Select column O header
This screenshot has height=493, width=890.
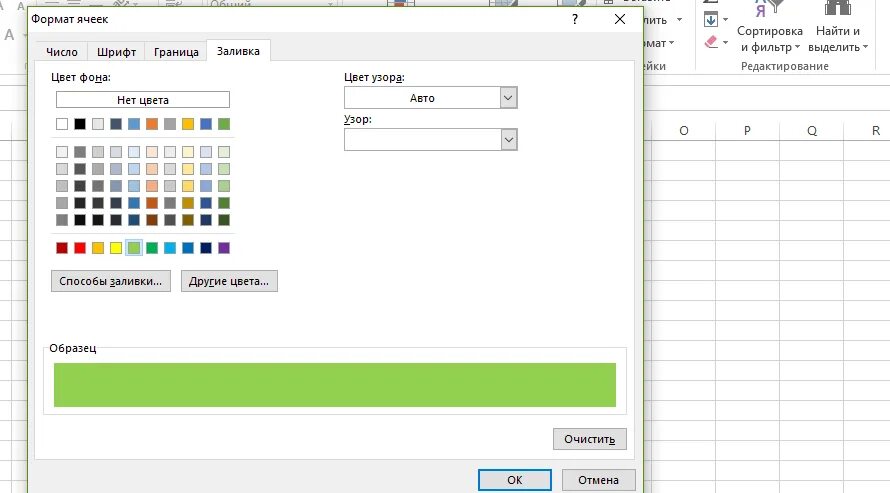683,130
